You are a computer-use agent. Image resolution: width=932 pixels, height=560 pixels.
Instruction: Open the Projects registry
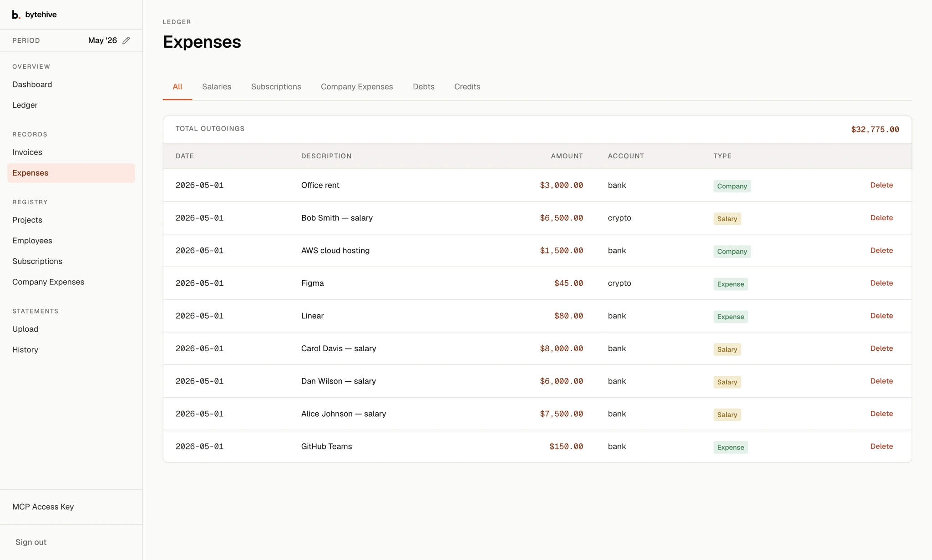point(27,220)
